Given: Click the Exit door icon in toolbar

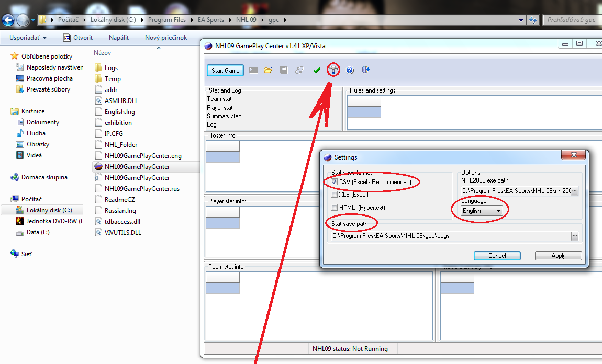Looking at the screenshot, I should point(366,70).
